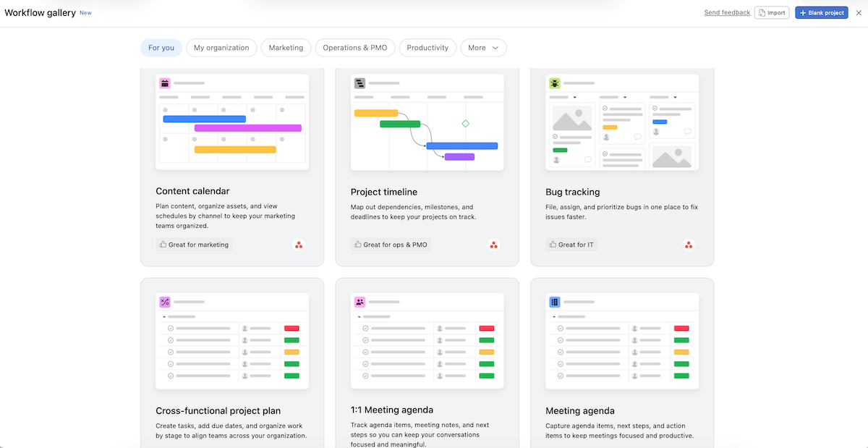Viewport: 868px width, 448px height.
Task: Click the Import button
Action: point(772,12)
